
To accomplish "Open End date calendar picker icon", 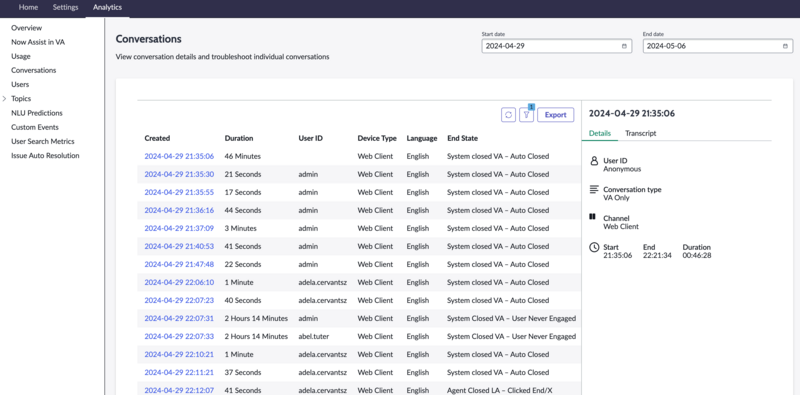I will [785, 46].
